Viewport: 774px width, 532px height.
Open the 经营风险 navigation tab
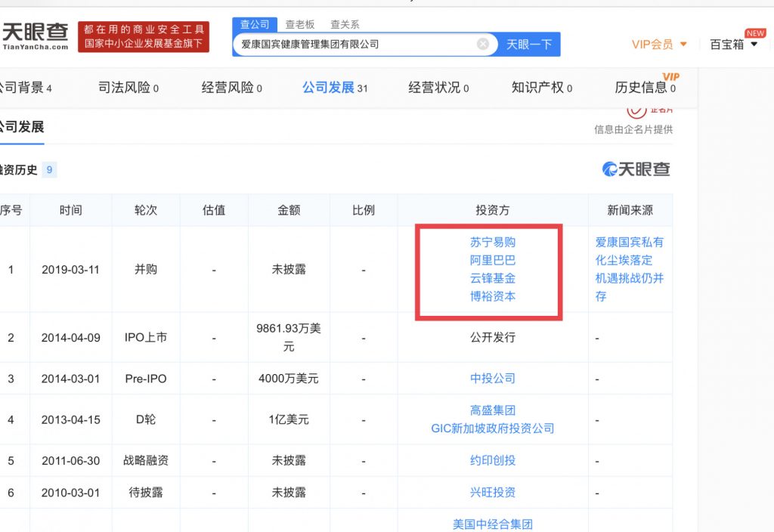231,88
